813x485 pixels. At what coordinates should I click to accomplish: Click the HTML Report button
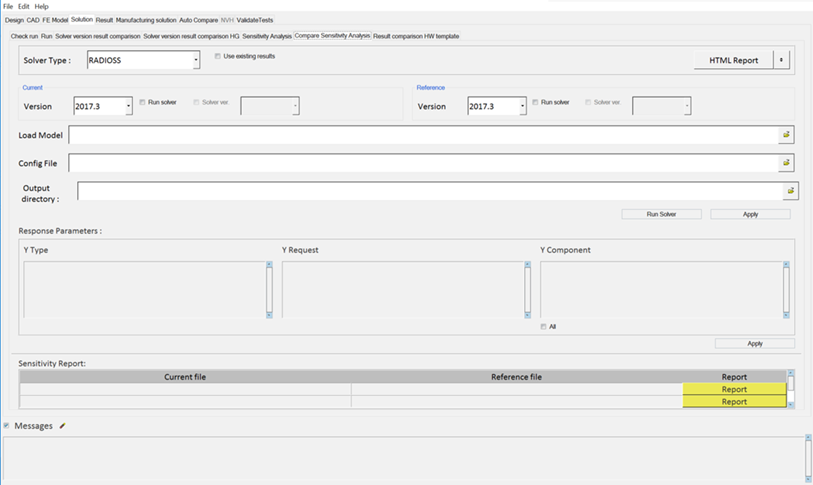733,60
